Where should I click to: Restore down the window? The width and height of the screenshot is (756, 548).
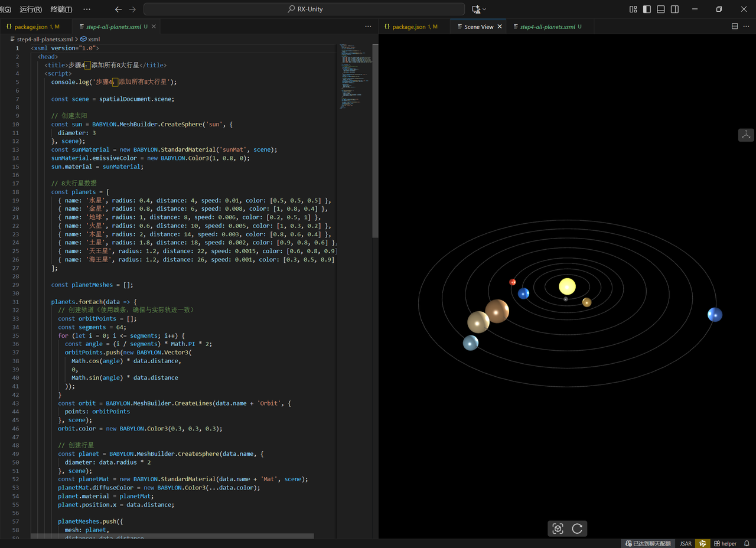719,9
